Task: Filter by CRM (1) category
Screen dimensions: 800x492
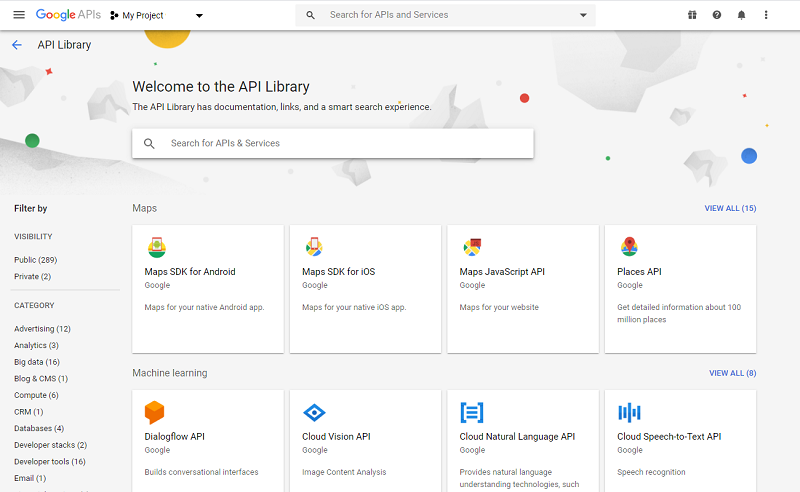Action: point(29,412)
